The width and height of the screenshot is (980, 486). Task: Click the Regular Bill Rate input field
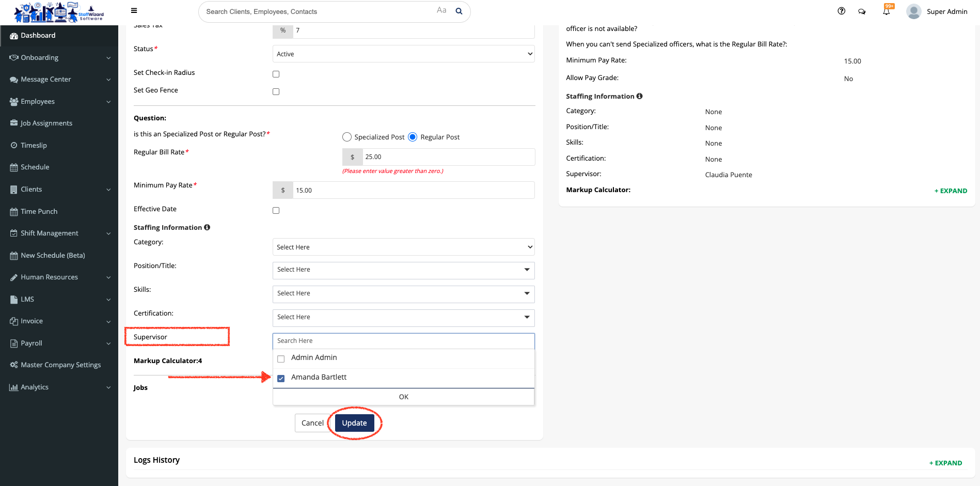448,157
